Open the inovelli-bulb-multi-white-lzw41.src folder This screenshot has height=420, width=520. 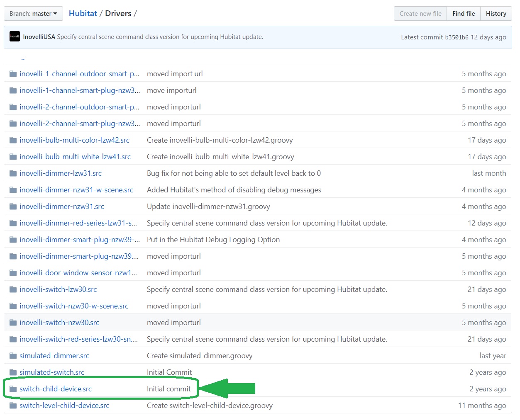75,157
